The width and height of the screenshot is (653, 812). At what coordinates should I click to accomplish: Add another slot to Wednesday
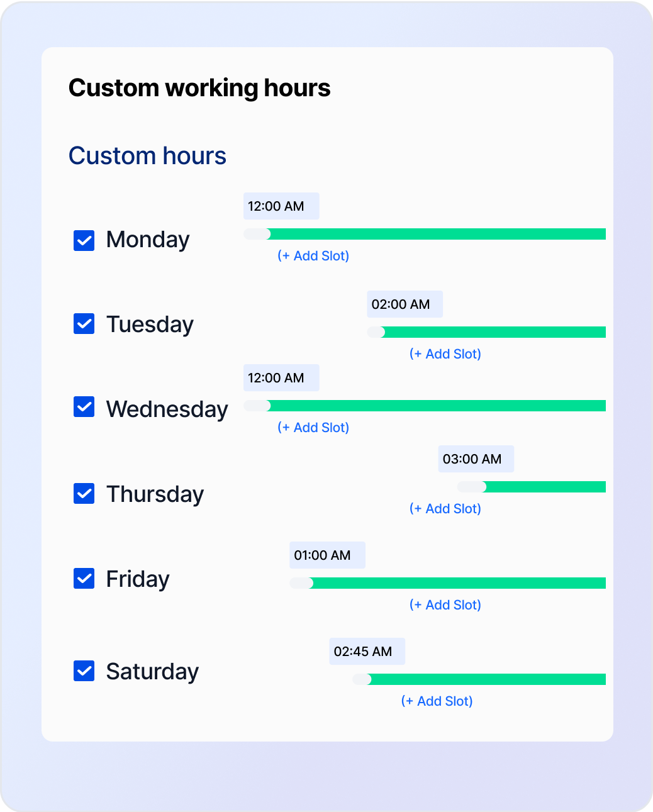point(314,427)
